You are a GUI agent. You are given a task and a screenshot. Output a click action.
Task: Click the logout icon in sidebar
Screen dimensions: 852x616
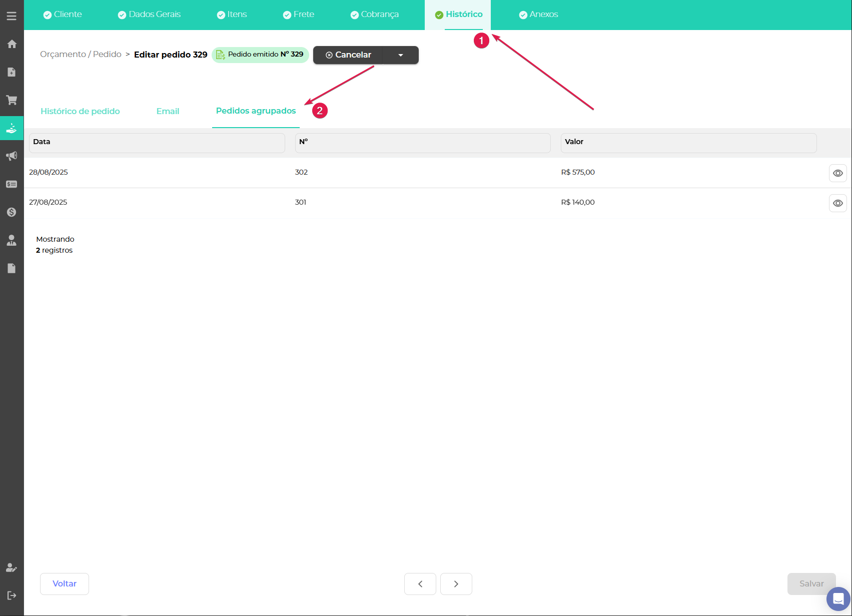12,595
